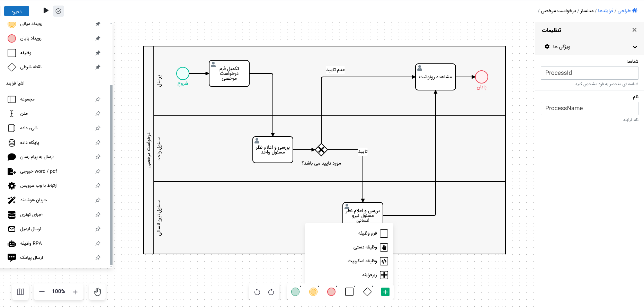Click the X gateway on the diagram
The width and height of the screenshot is (644, 307).
[321, 150]
